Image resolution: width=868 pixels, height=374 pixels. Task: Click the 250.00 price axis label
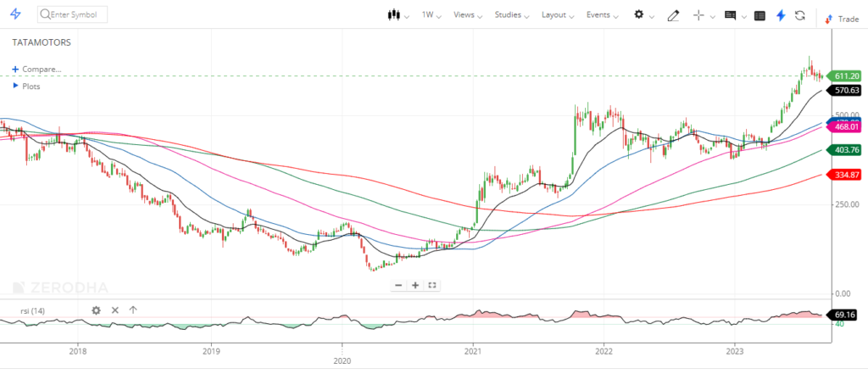point(848,204)
